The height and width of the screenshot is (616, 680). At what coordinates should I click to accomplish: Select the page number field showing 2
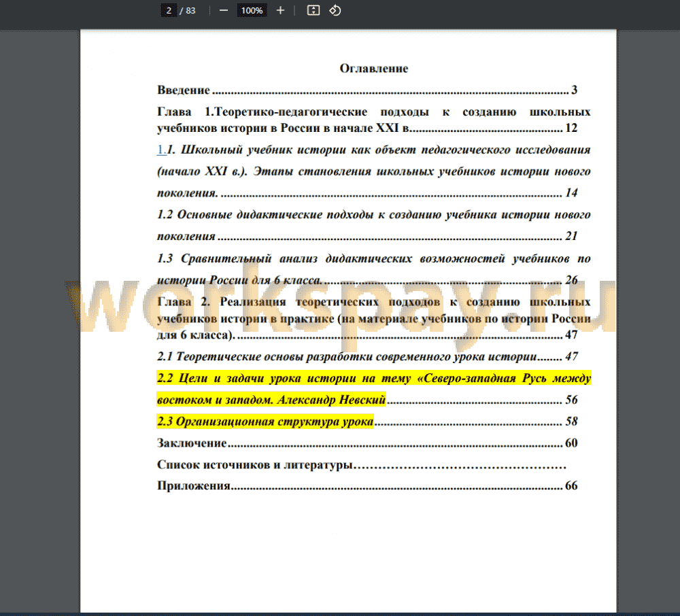coord(169,10)
